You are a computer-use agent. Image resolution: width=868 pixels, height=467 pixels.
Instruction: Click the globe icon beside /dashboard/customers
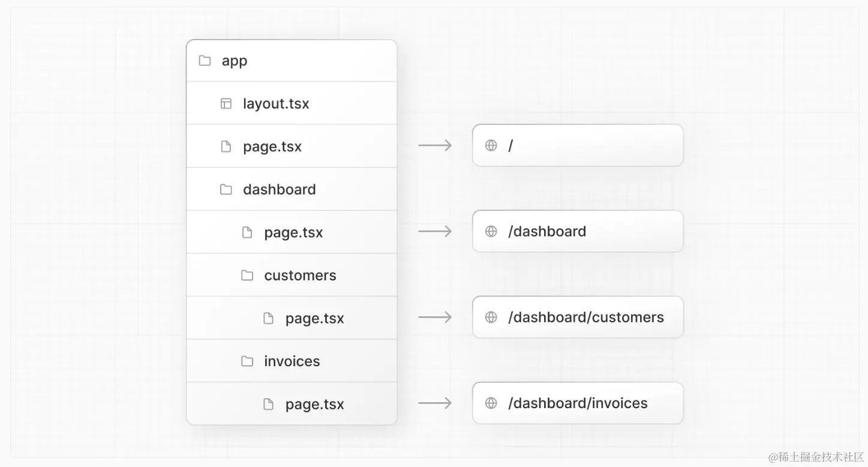491,317
